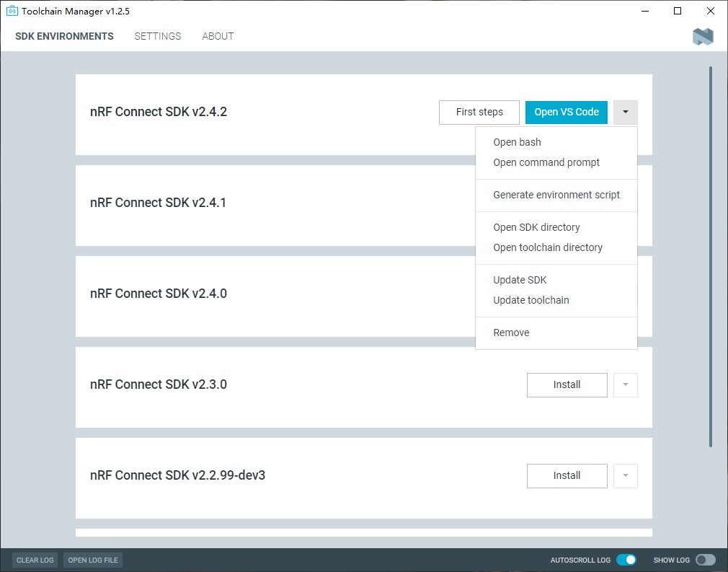Screen dimensions: 728x572
Task: Select Generate environment script
Action: [x=556, y=195]
